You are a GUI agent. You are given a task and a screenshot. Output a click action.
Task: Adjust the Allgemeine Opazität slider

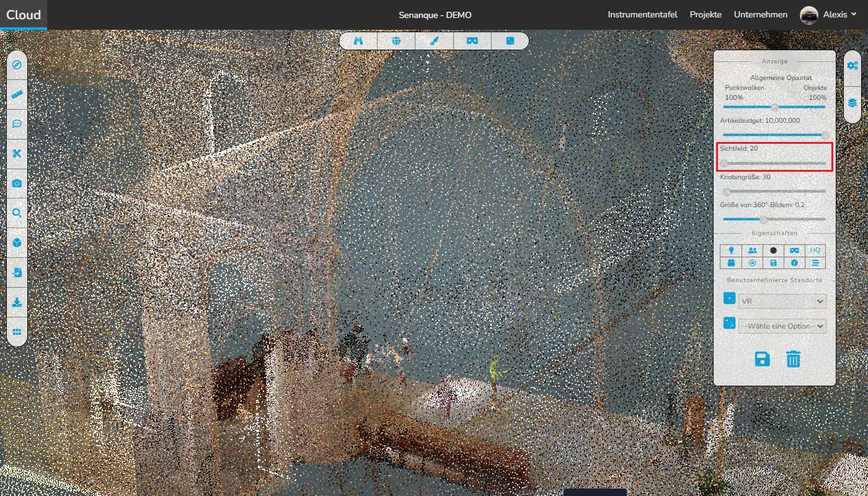pyautogui.click(x=774, y=107)
